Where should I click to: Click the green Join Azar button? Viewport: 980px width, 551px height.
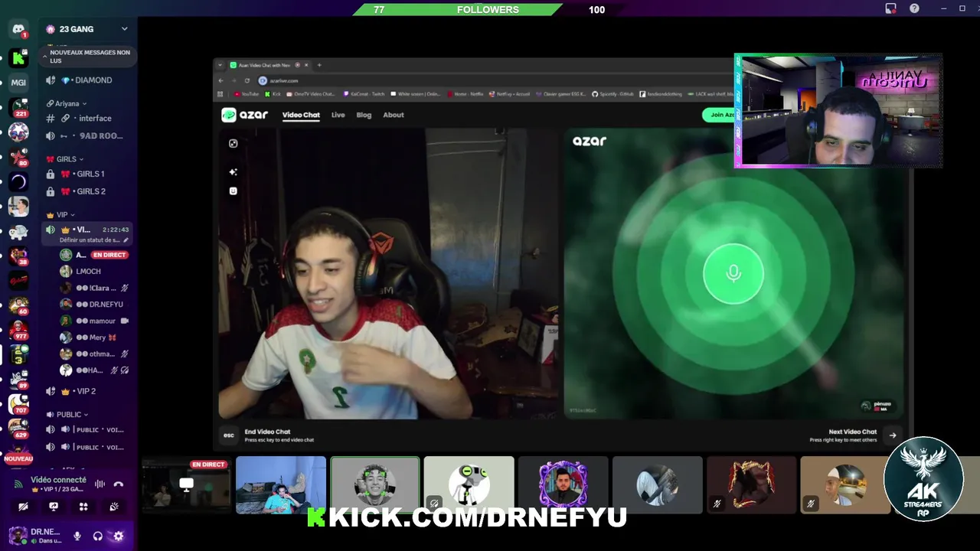pyautogui.click(x=719, y=115)
